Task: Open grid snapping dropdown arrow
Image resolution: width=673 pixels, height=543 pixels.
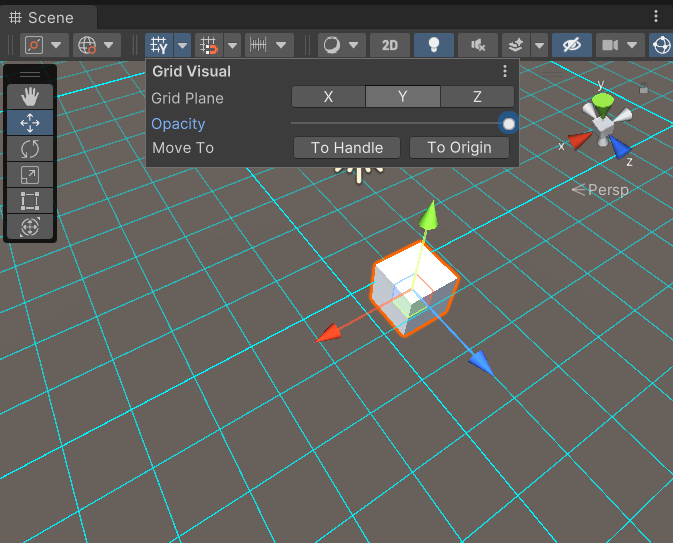Action: click(x=232, y=45)
